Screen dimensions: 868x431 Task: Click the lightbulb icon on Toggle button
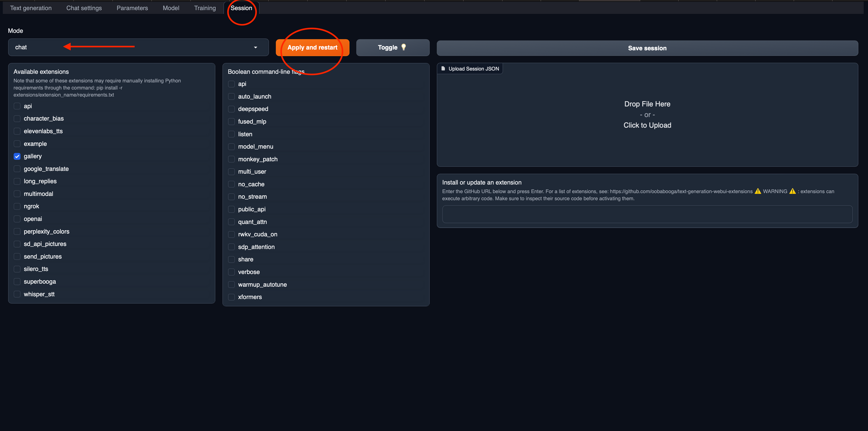(x=404, y=47)
